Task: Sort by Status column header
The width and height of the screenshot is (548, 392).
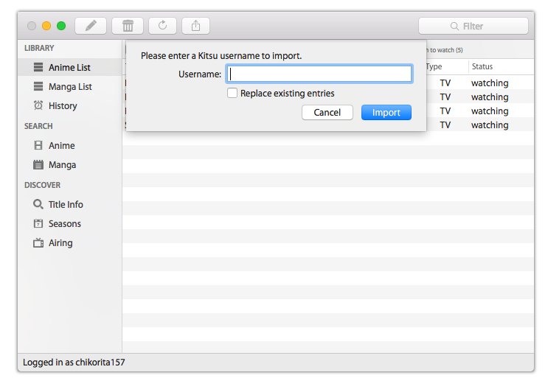Action: 501,66
